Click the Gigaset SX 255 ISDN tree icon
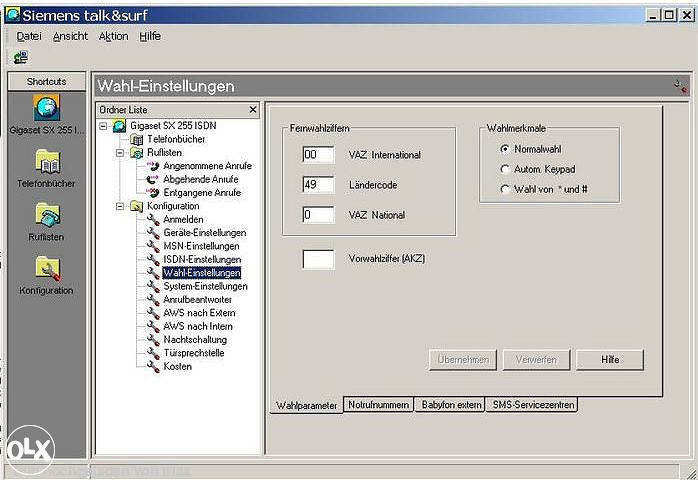 119,126
